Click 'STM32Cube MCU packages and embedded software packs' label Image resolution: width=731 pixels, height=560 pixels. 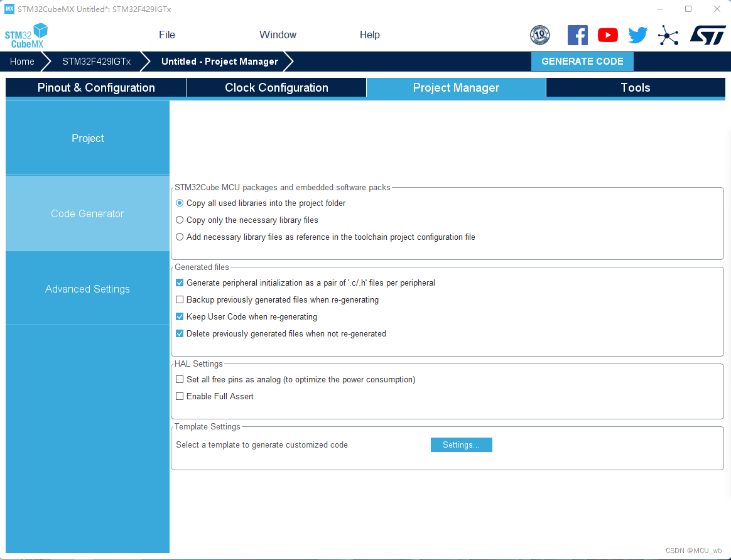pos(283,187)
